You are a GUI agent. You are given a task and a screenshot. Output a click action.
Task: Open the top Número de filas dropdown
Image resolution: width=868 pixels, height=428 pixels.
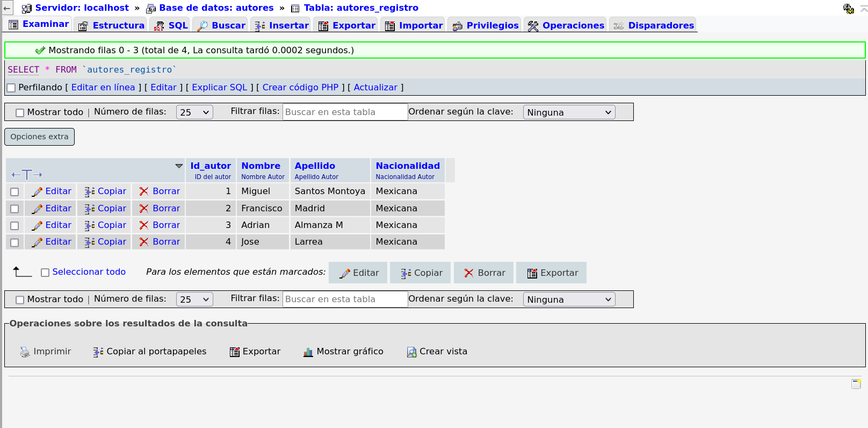click(x=194, y=112)
